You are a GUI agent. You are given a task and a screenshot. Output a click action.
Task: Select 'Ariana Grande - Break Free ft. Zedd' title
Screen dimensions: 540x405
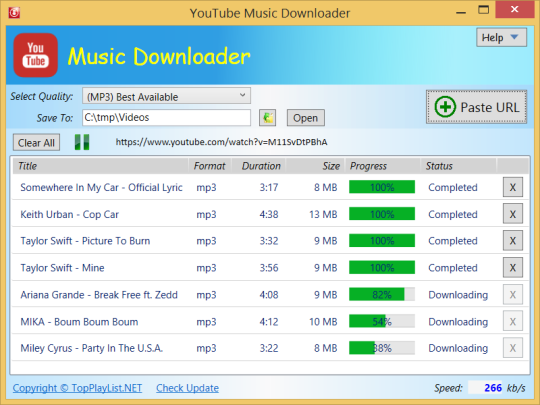coord(99,294)
